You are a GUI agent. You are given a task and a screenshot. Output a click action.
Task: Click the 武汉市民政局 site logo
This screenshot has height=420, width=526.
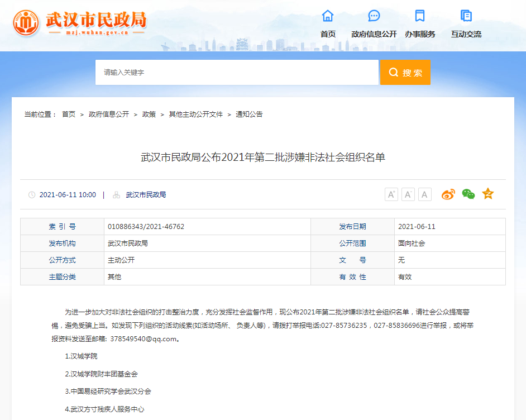click(x=80, y=22)
